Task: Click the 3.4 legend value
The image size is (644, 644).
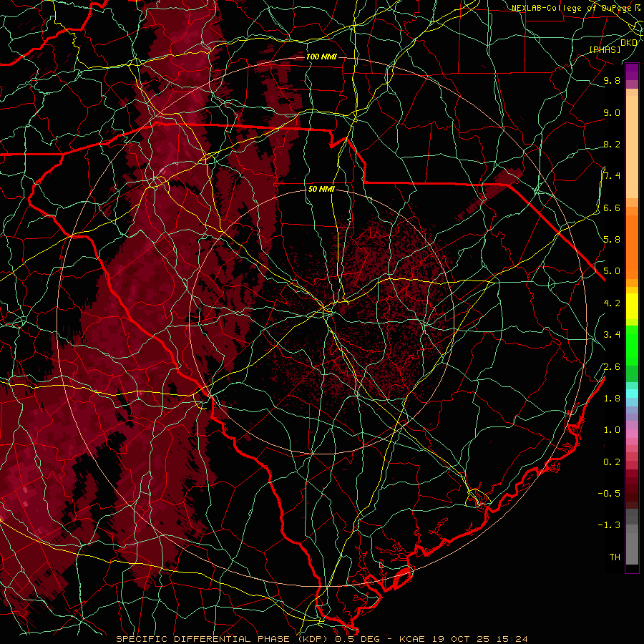Action: click(612, 335)
